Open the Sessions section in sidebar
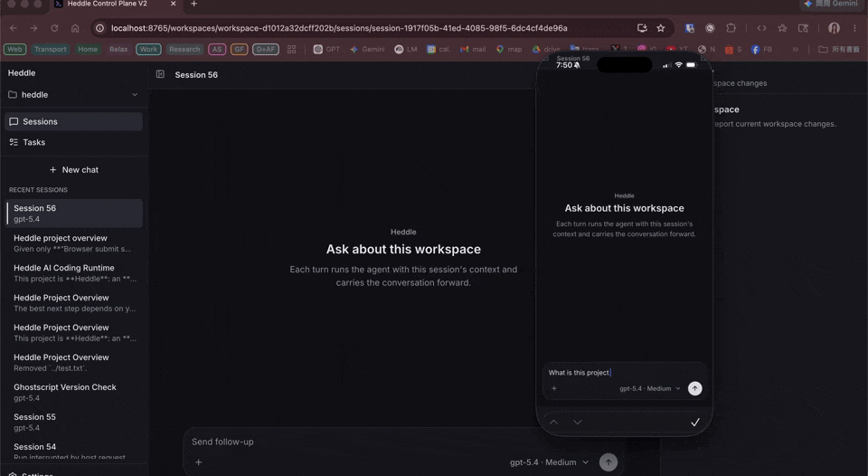Screen dimensions: 868x476 click(73, 121)
